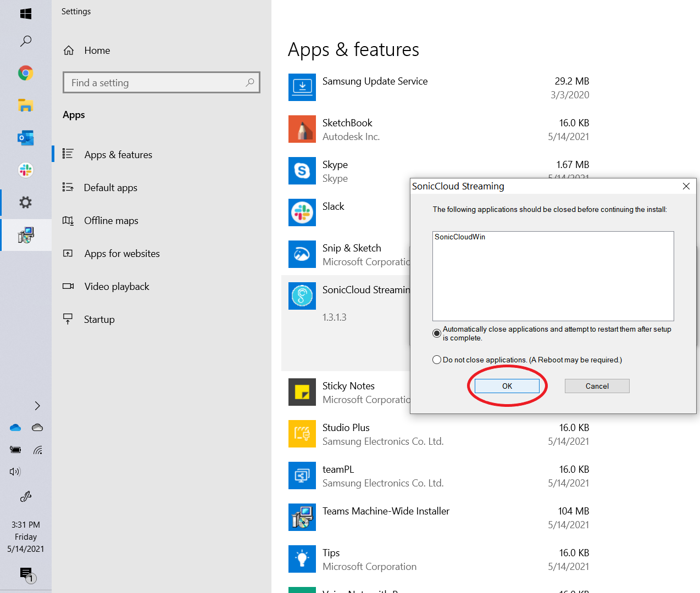Go to the Startup settings page

(x=99, y=320)
